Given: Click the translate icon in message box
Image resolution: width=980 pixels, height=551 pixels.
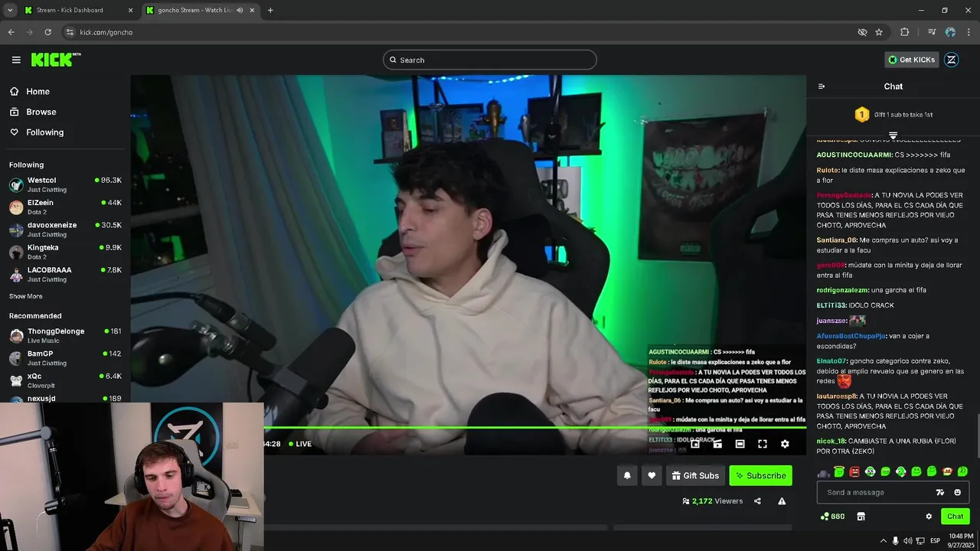Looking at the screenshot, I should point(940,492).
